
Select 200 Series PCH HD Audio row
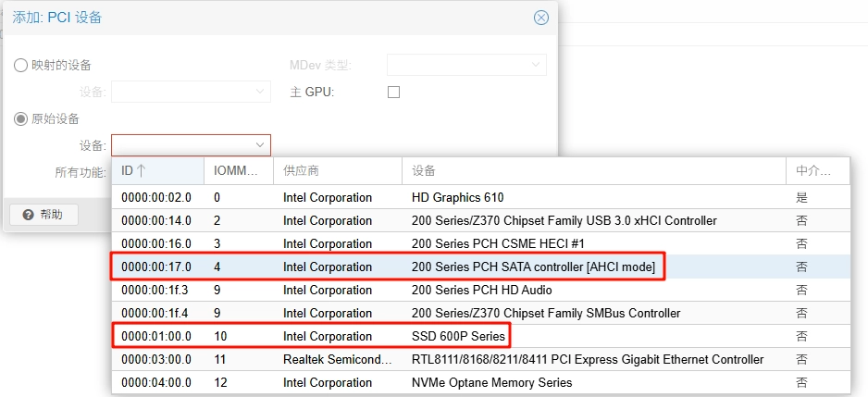click(481, 290)
